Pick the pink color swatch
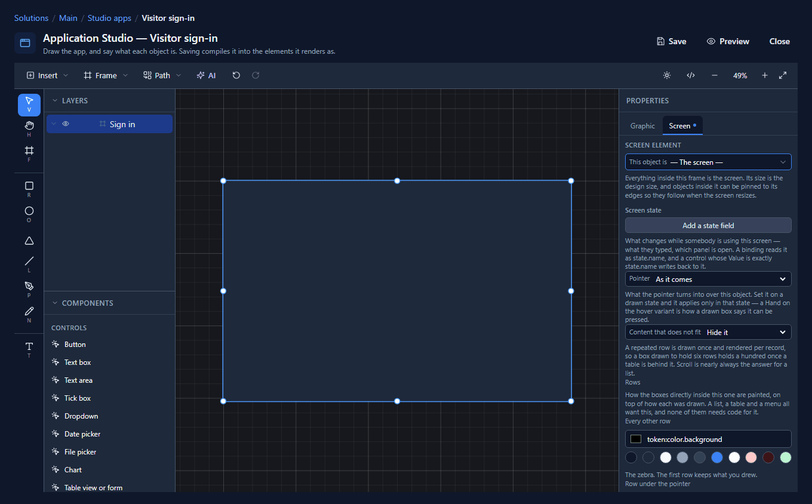 point(751,457)
